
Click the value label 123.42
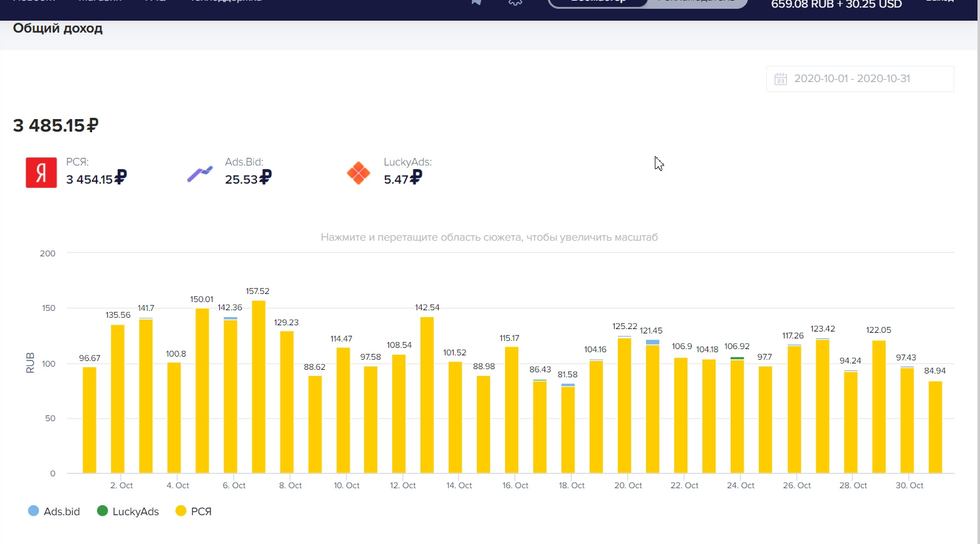point(823,329)
